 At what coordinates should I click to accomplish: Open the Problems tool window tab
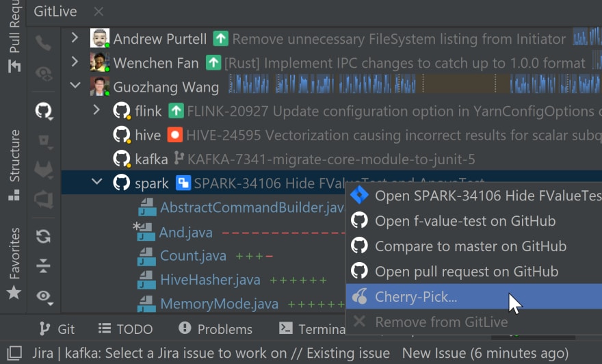tap(215, 328)
